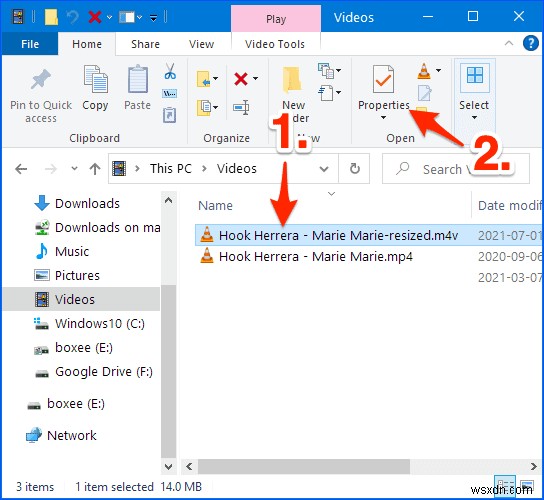Open the Properties dropdown arrow
Screen dimensions: 544x500
383,118
